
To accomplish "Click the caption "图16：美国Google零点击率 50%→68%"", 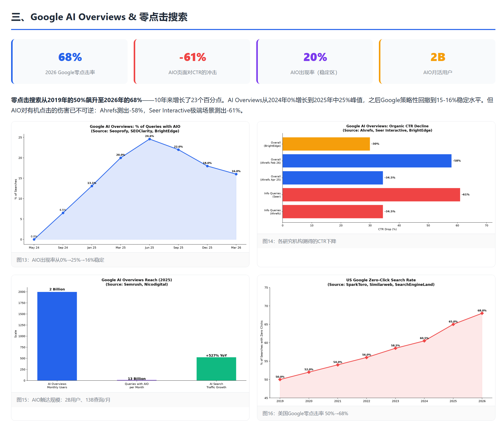I will click(x=305, y=413).
